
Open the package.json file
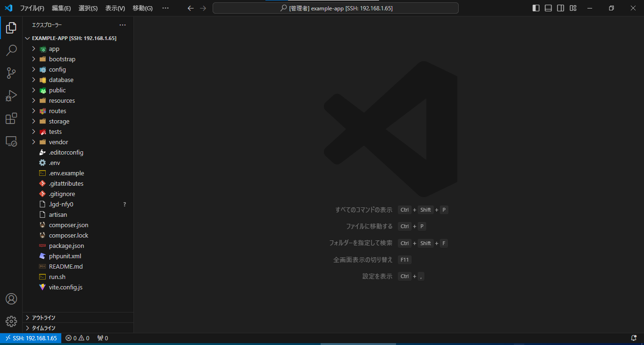click(x=78, y=246)
